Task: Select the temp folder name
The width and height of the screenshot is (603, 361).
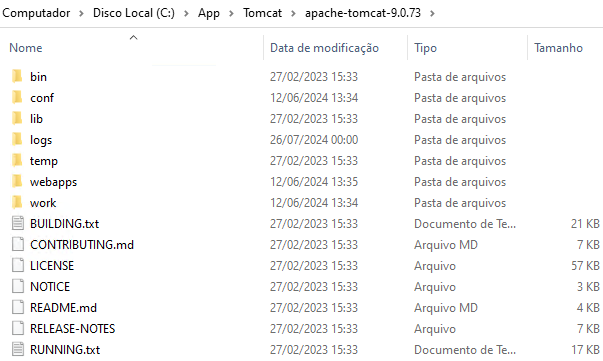Action: click(44, 161)
